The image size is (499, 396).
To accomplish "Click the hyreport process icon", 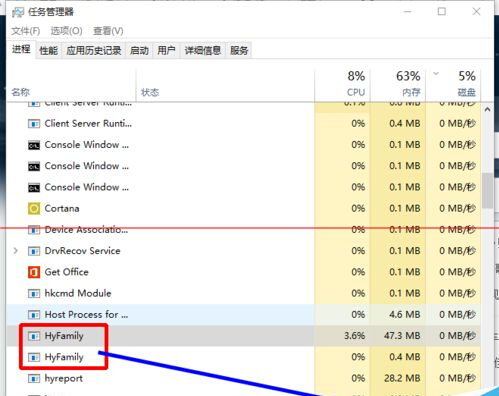I will pos(34,379).
